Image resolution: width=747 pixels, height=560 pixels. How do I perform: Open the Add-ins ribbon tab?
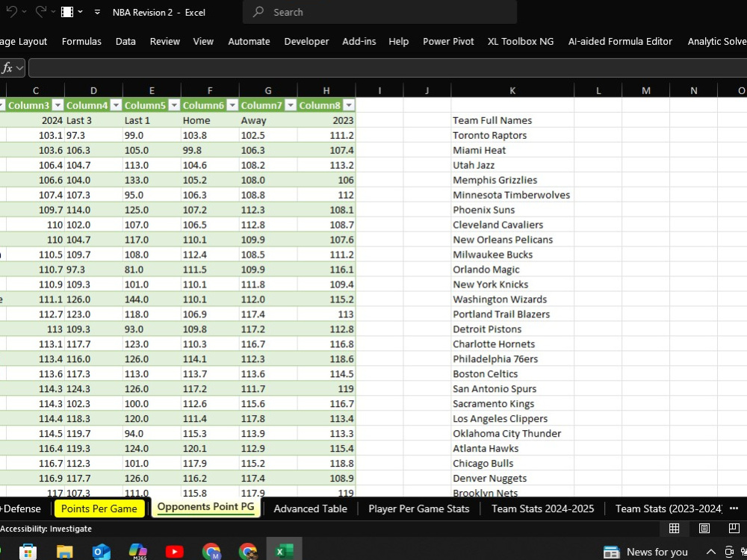[359, 41]
